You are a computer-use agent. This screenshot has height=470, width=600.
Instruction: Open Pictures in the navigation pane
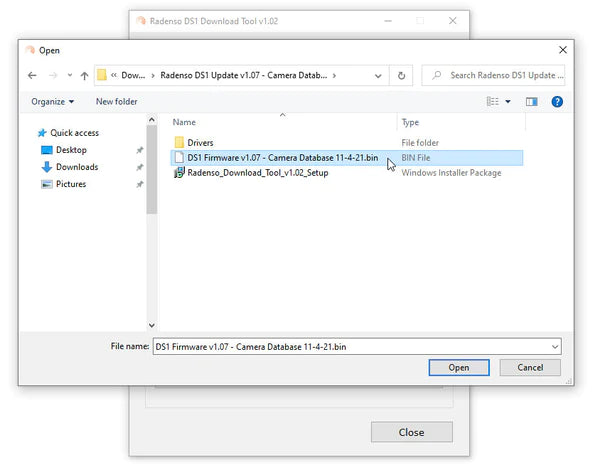point(71,184)
